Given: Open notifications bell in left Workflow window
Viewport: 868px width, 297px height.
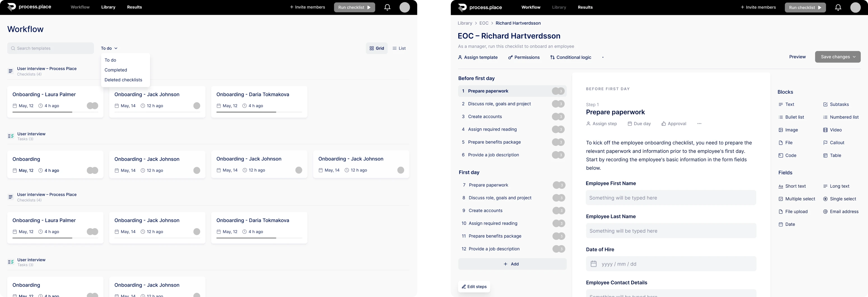Looking at the screenshot, I should [x=387, y=7].
